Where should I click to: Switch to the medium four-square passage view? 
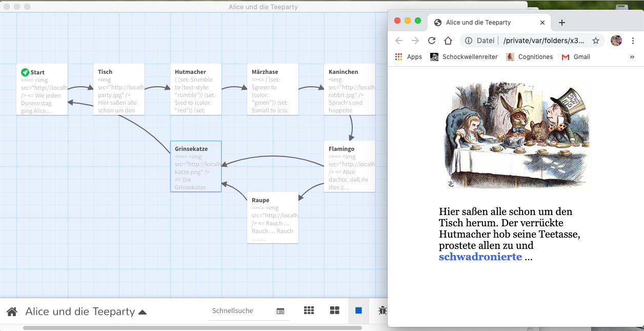334,310
